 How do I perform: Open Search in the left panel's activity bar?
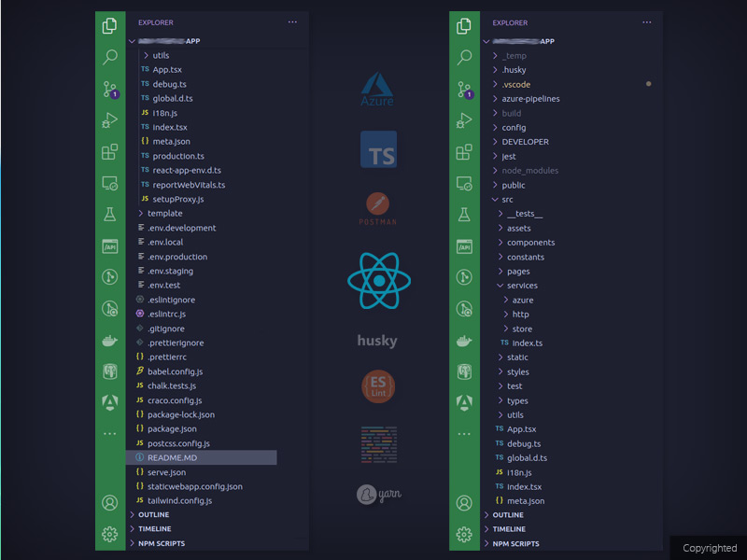coord(110,57)
